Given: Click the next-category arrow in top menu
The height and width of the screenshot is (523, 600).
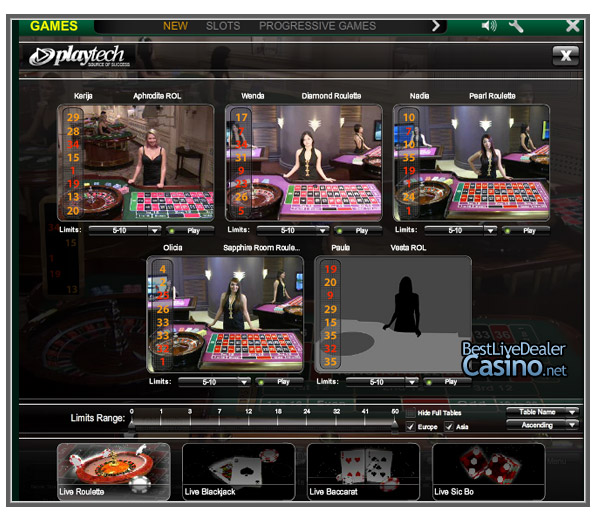Looking at the screenshot, I should point(436,26).
